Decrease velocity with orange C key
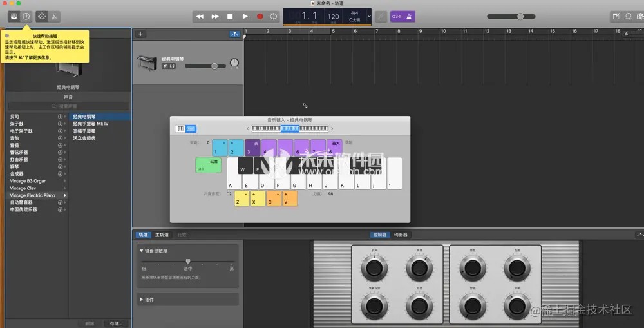The height and width of the screenshot is (328, 644). click(x=274, y=198)
